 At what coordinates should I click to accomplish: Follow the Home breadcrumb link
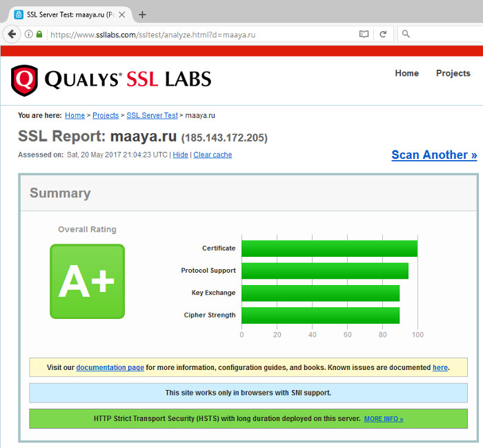75,115
